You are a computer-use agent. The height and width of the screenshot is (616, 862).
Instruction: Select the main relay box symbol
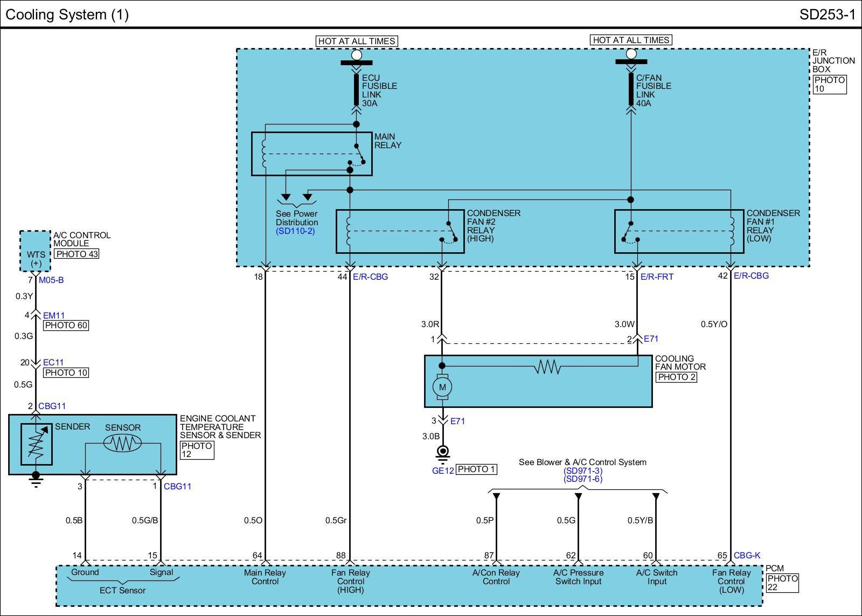click(x=311, y=154)
